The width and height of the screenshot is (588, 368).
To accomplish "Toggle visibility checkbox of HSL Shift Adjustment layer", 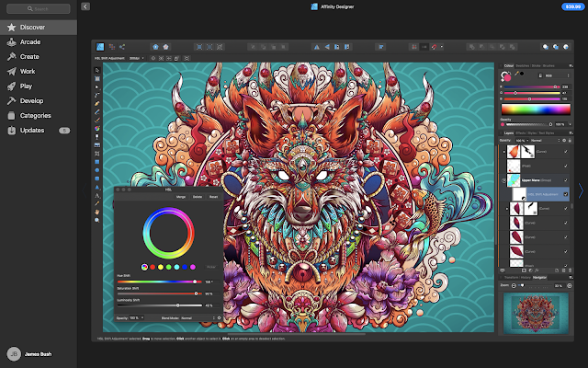I will click(566, 194).
